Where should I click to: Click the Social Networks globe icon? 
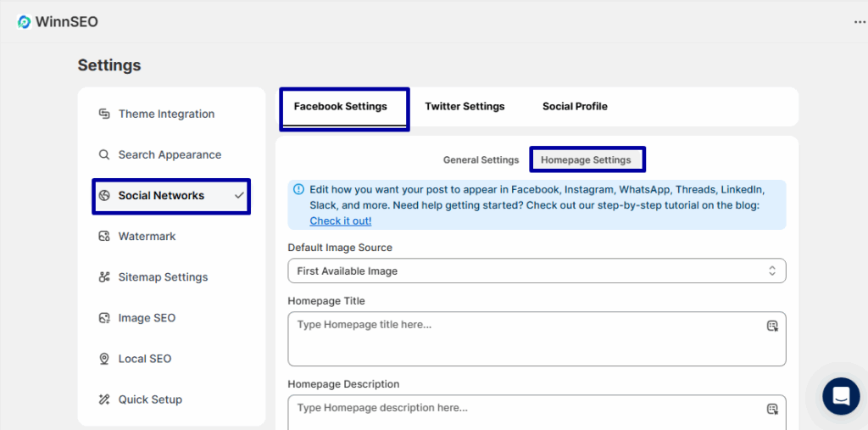[104, 196]
